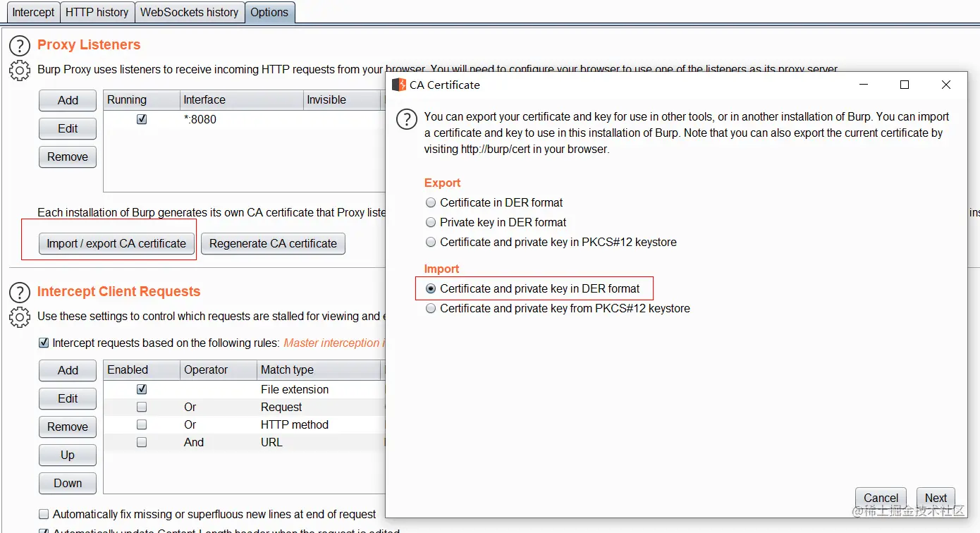Open the Intercept Client Requests settings gear
Viewport: 980px width, 533px height.
19,317
